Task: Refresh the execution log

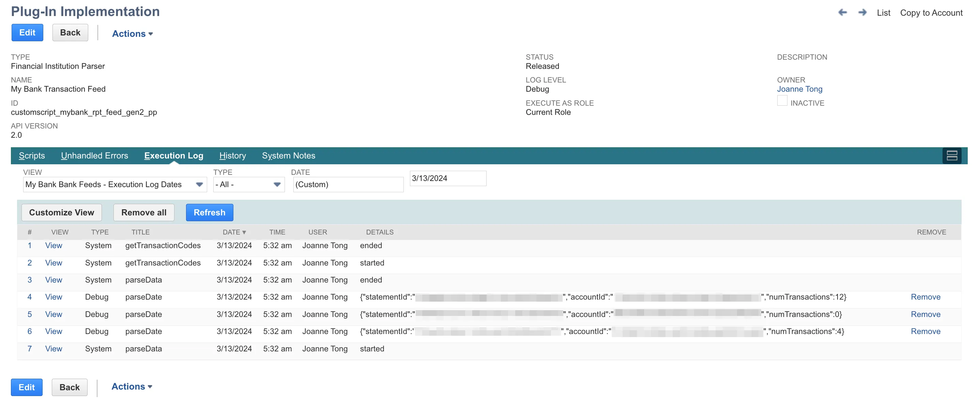Action: (x=209, y=212)
